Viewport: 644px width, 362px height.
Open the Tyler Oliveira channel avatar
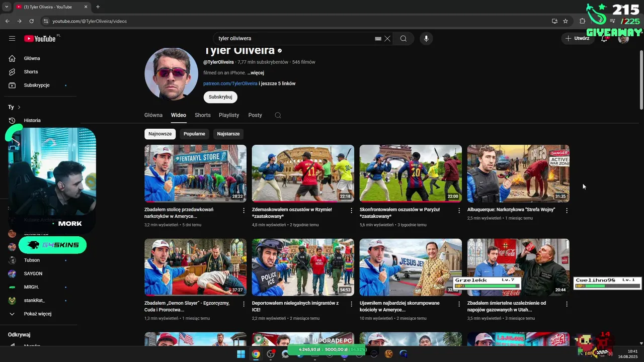click(171, 74)
